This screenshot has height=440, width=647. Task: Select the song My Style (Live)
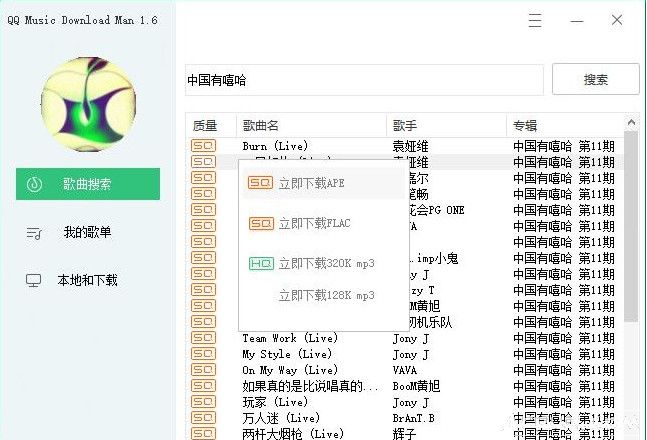tap(287, 355)
